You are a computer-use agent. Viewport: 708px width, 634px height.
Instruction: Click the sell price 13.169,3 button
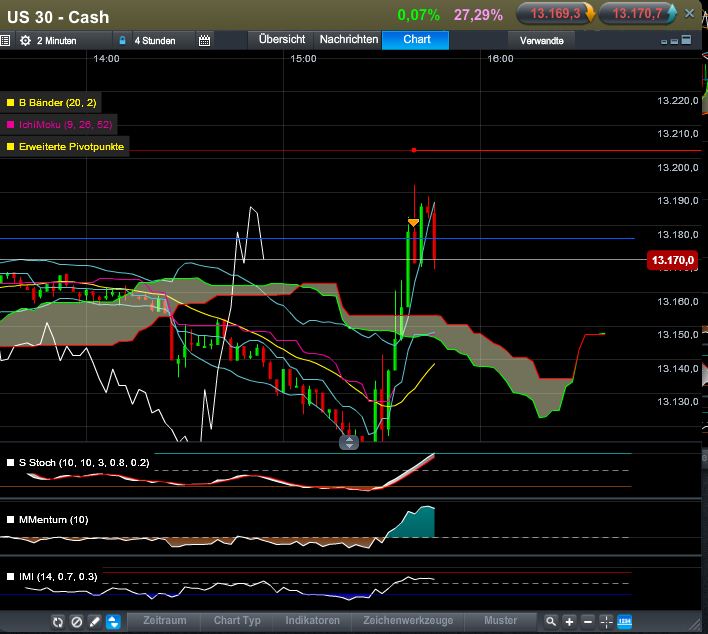(x=556, y=14)
